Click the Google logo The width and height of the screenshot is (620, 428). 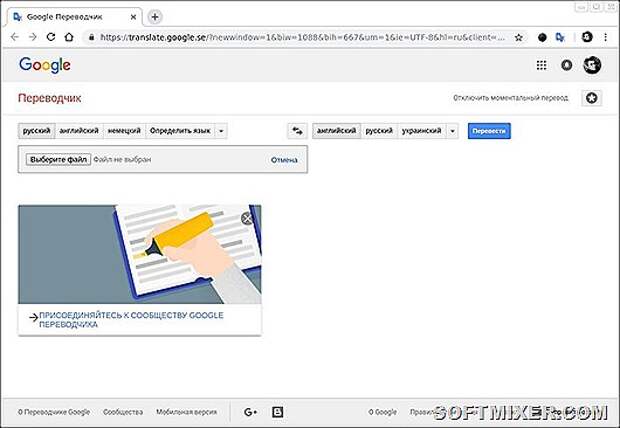point(45,65)
